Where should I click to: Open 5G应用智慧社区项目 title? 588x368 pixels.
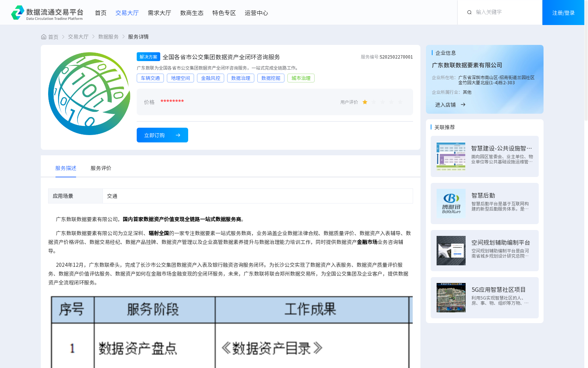point(499,290)
